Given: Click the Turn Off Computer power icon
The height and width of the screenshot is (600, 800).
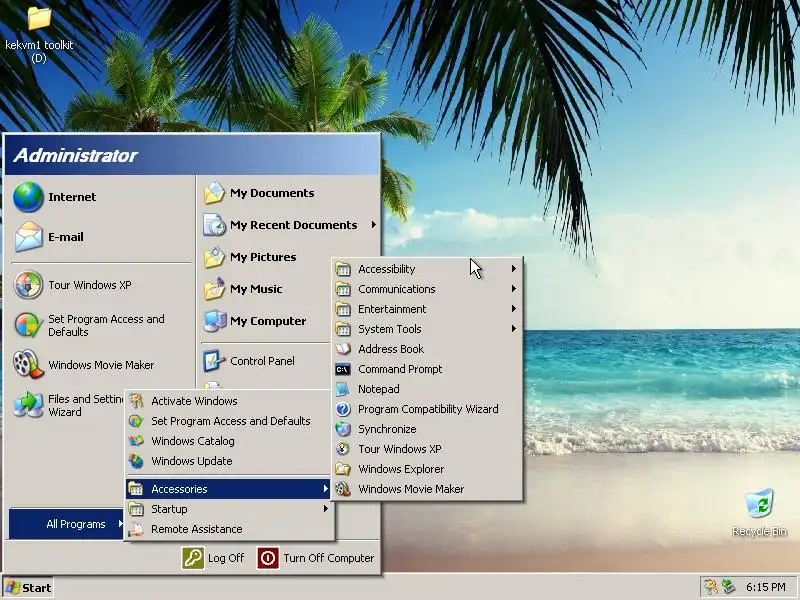Looking at the screenshot, I should pos(268,558).
